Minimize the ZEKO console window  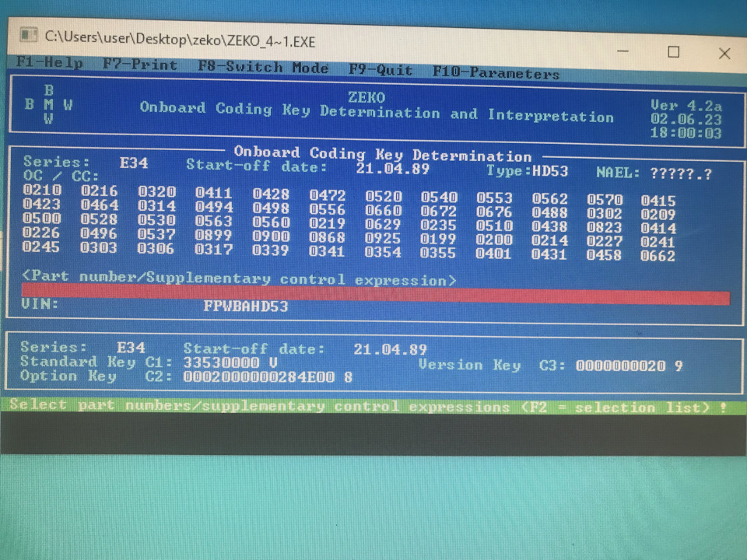click(x=623, y=51)
